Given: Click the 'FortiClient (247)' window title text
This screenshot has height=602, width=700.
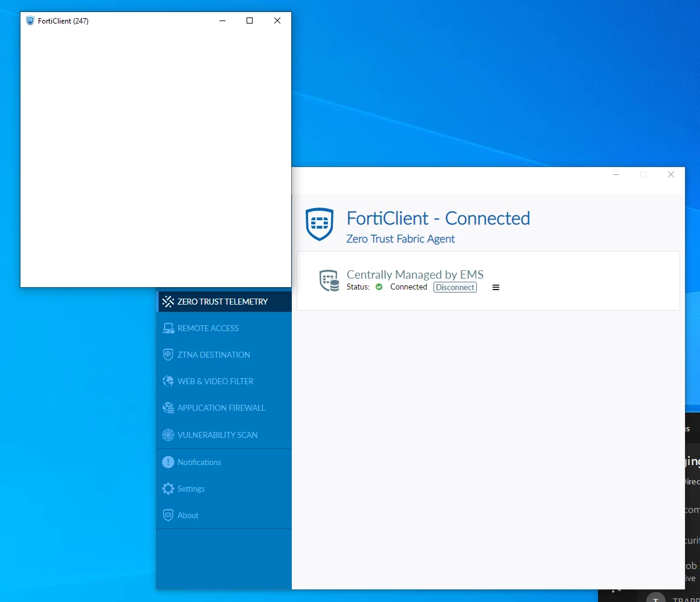Looking at the screenshot, I should click(63, 21).
